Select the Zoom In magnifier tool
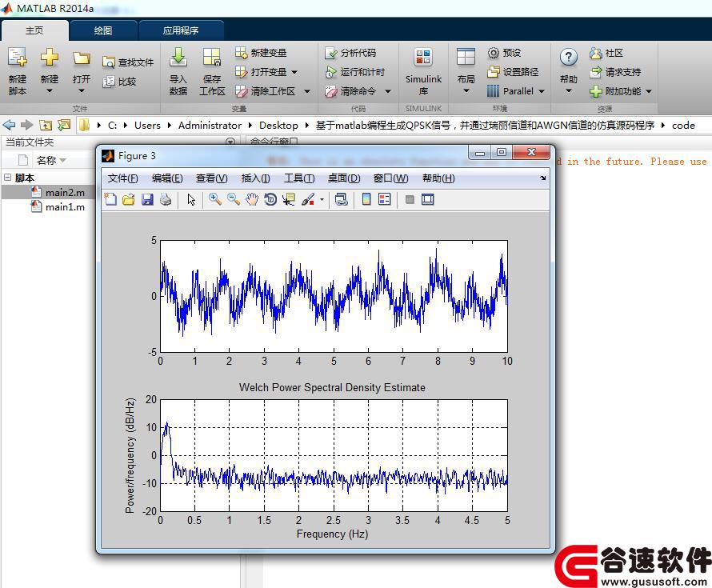Image resolution: width=712 pixels, height=588 pixels. (214, 199)
